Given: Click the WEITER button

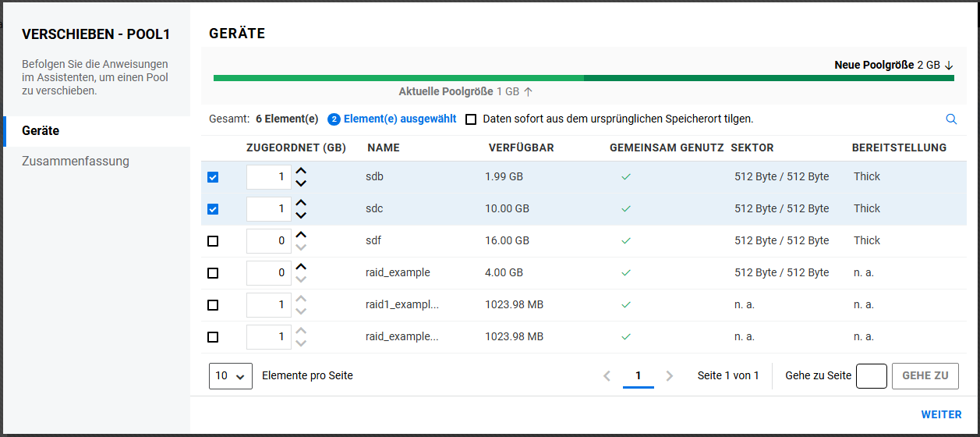Looking at the screenshot, I should tap(941, 415).
